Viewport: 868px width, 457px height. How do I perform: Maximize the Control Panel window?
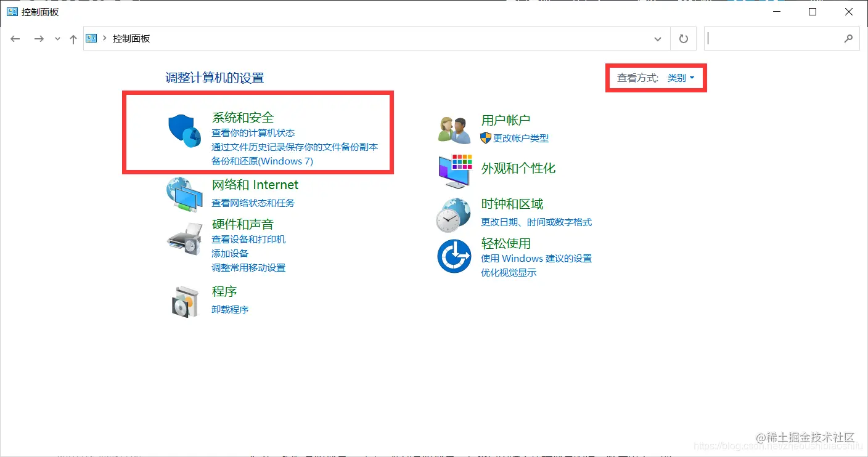click(813, 12)
